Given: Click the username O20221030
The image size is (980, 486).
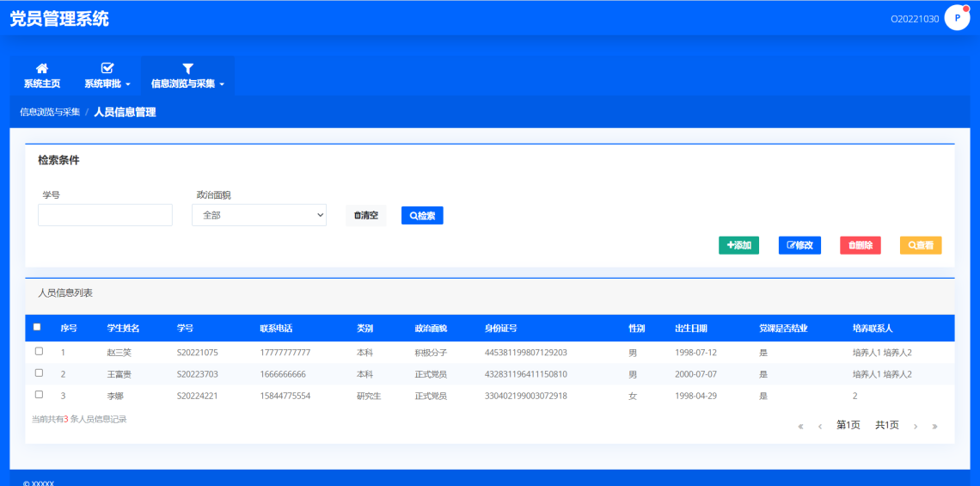Looking at the screenshot, I should click(x=915, y=19).
